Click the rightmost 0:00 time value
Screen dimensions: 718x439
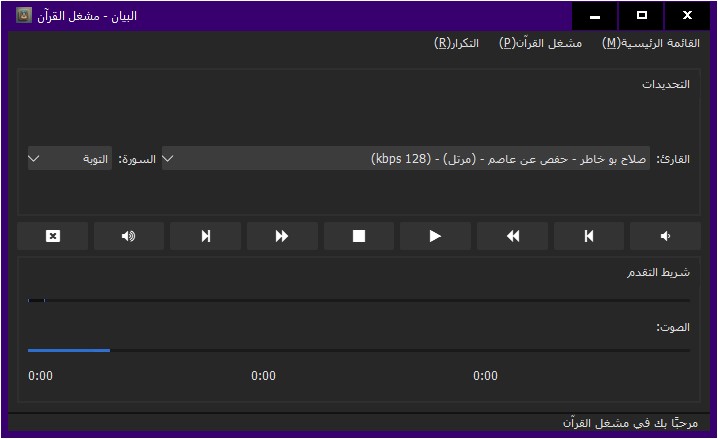[x=485, y=376]
